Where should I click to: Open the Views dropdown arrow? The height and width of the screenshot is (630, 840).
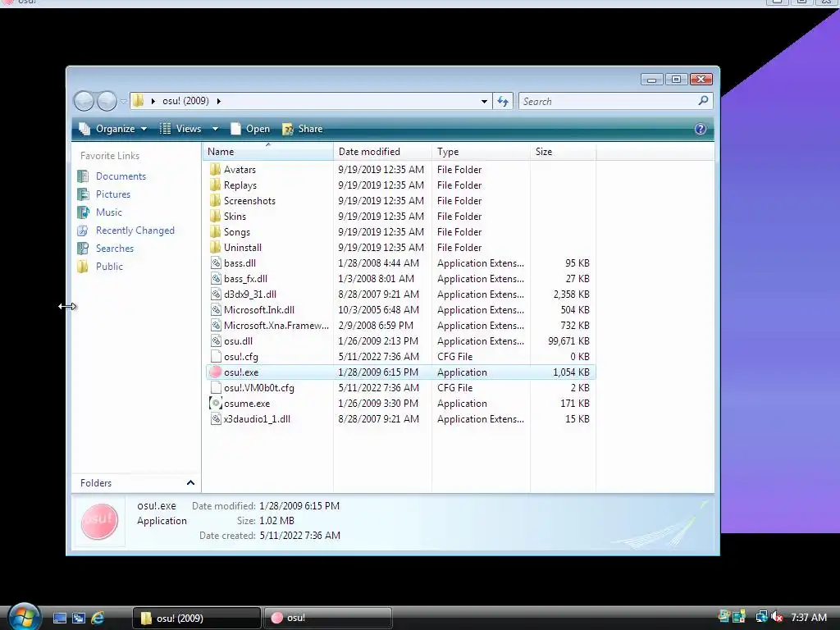click(215, 129)
